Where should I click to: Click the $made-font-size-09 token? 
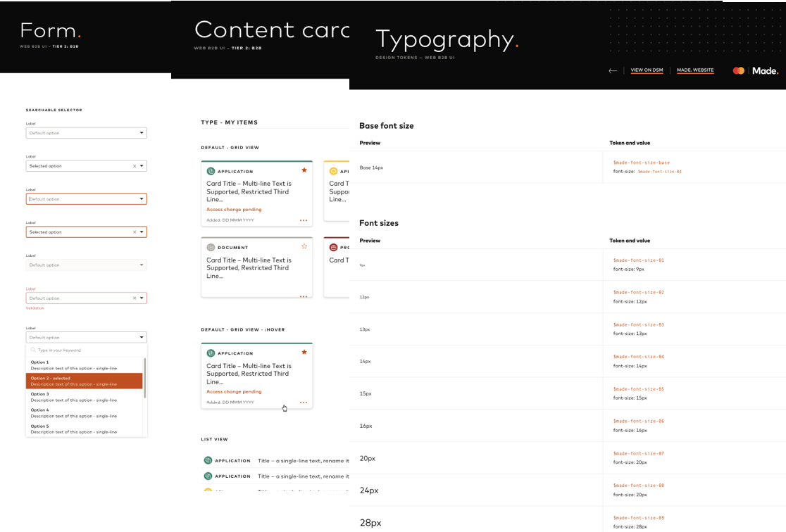click(639, 518)
